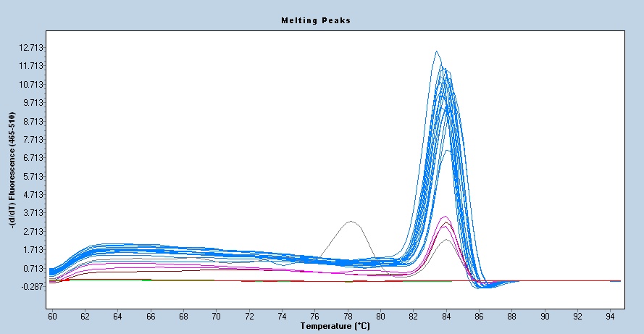Click the magenta curve near 66°C
The image size is (644, 334).
pyautogui.click(x=151, y=267)
